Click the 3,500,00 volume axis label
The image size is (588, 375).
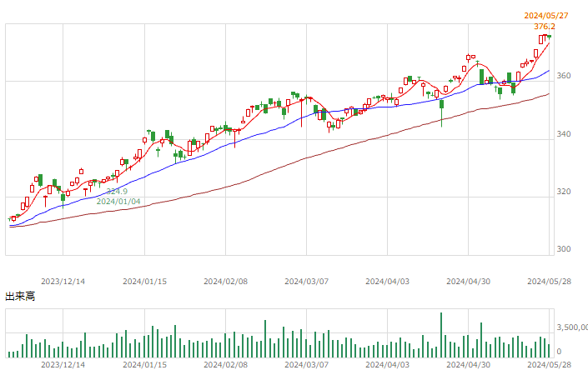[572, 327]
